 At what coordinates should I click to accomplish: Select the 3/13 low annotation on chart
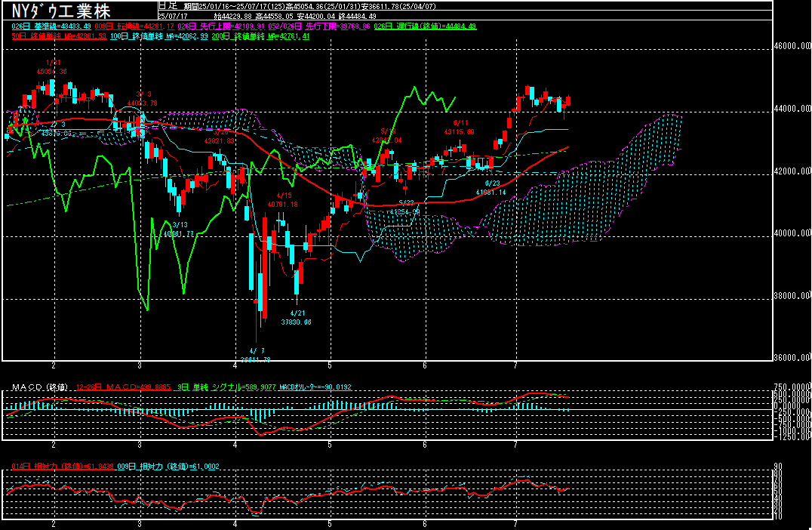point(179,230)
